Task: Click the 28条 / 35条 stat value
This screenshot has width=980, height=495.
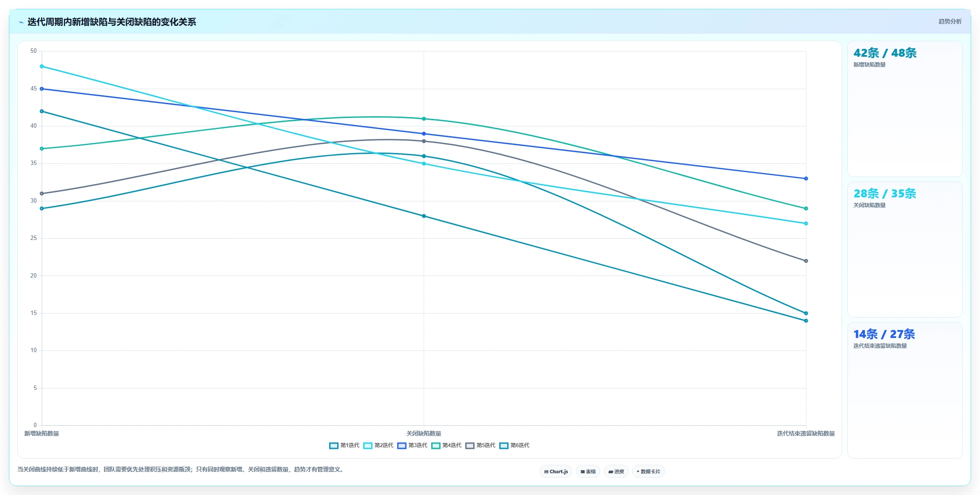Action: coord(885,194)
